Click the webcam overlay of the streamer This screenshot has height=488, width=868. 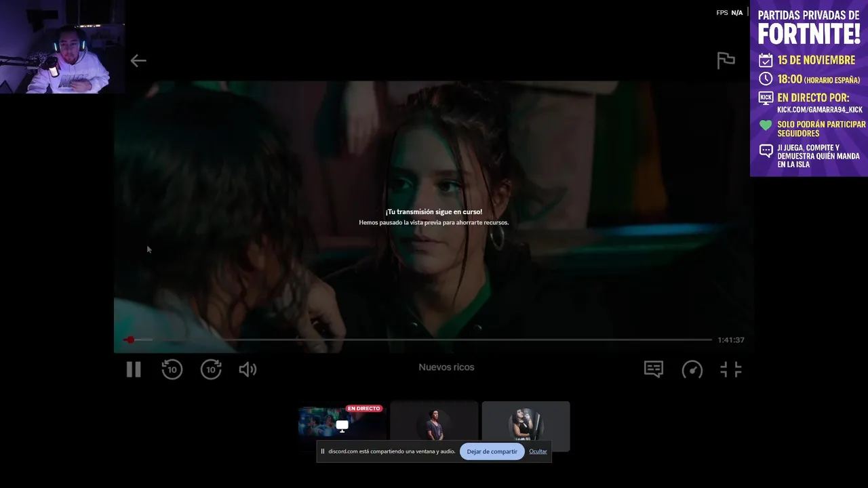point(62,47)
